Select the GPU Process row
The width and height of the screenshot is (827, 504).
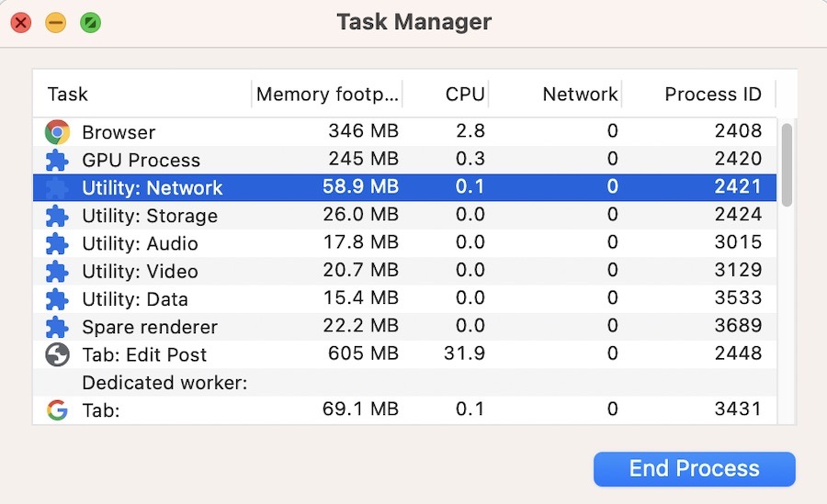[404, 160]
